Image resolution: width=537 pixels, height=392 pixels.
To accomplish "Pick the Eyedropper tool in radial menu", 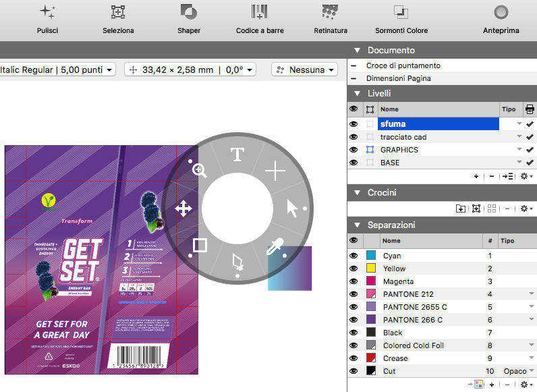I will (x=275, y=248).
